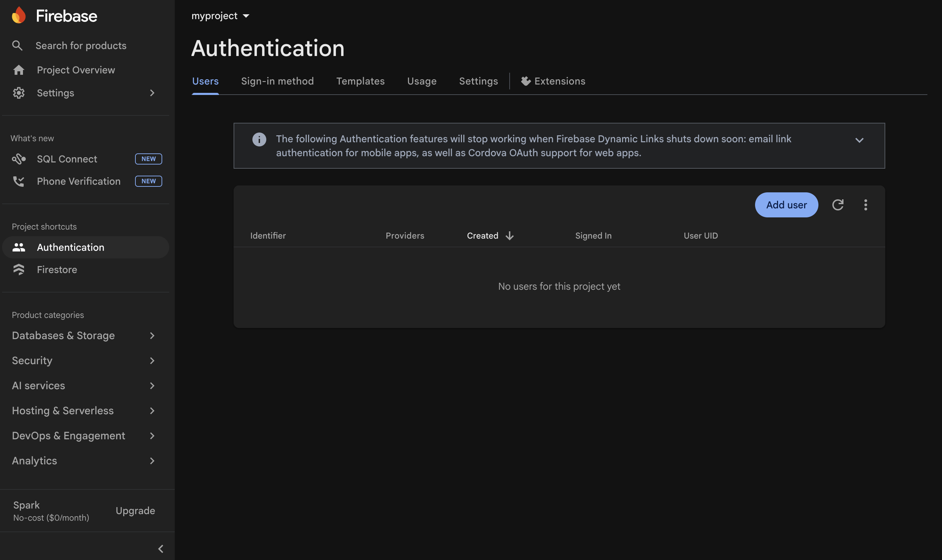The image size is (942, 560).
Task: Switch to the Users tab
Action: pos(205,81)
